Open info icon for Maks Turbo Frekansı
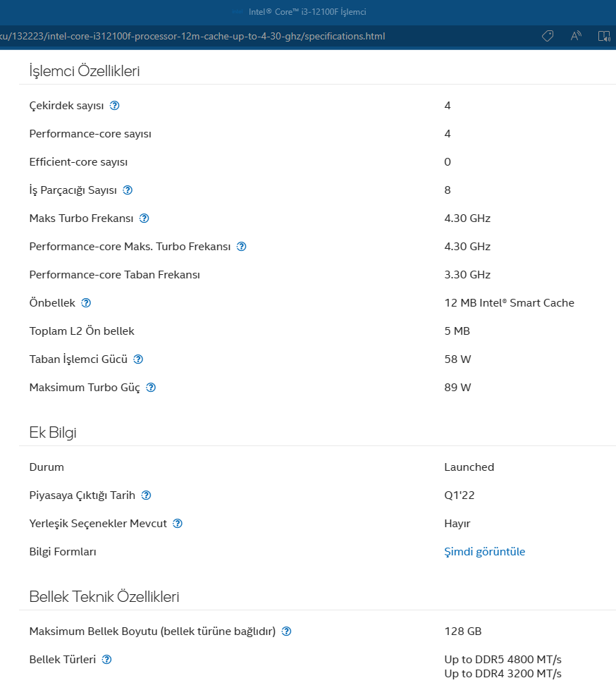 [144, 218]
